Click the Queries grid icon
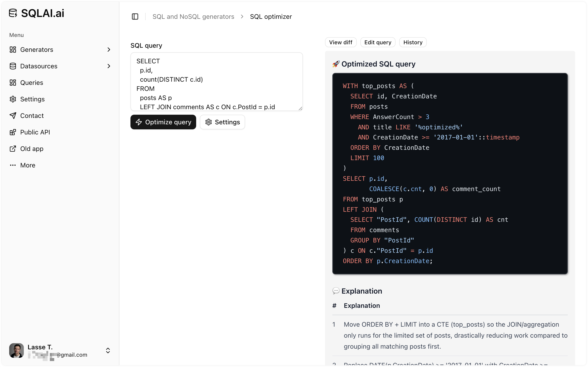Viewport: 588px width, 367px height. [x=13, y=83]
